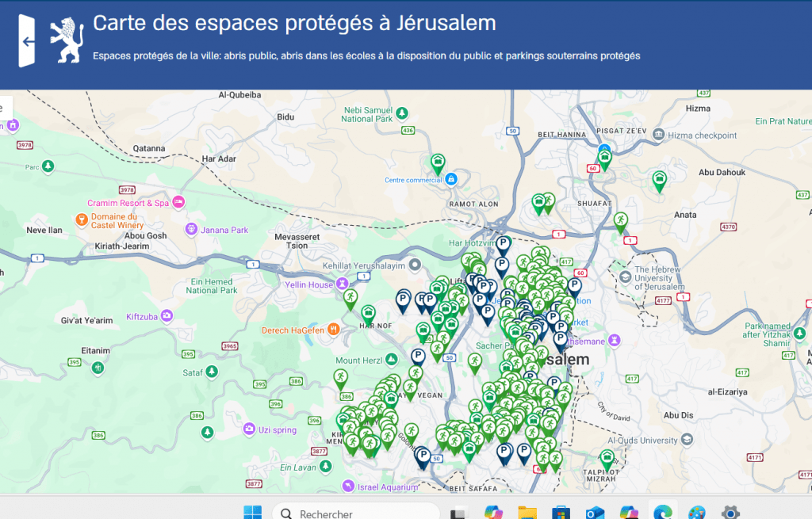Click the Janana Park purple marker
This screenshot has width=812, height=519.
[x=190, y=230]
